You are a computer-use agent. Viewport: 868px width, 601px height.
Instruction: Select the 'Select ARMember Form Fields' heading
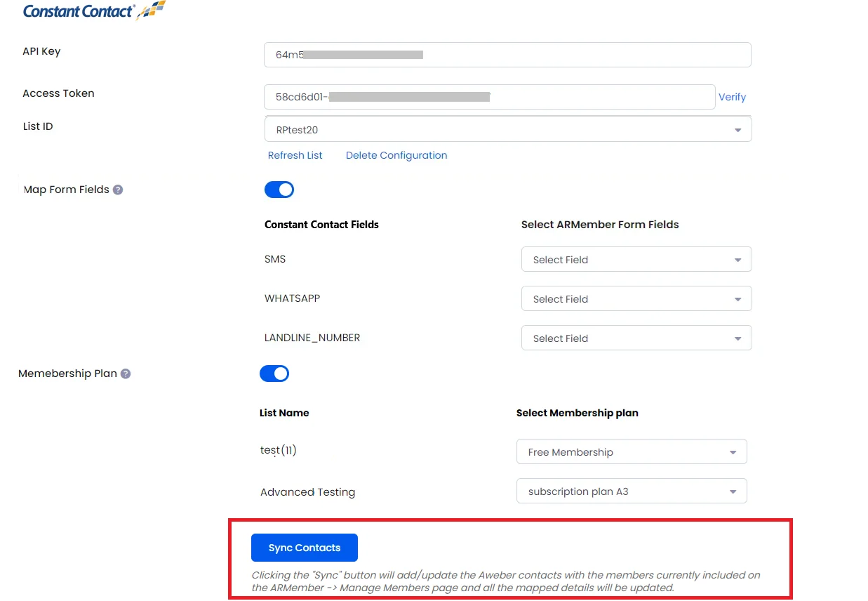coord(600,225)
